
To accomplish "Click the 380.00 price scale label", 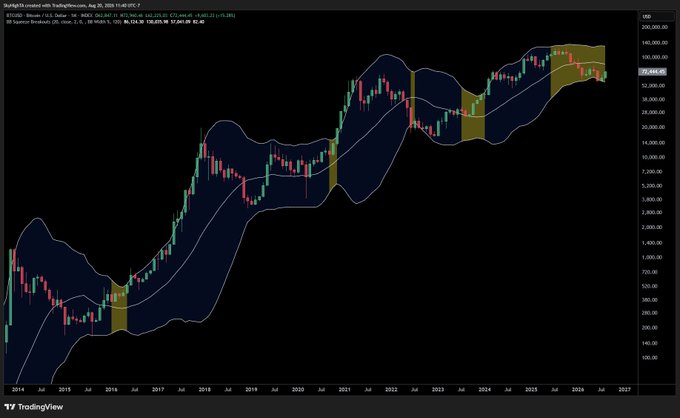I will pos(650,300).
